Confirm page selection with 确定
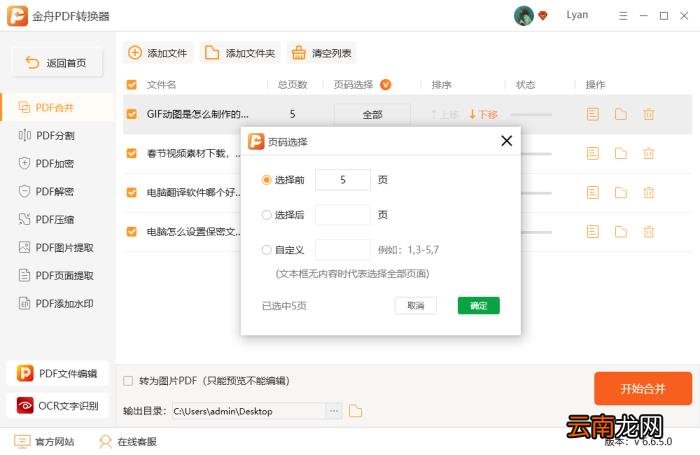This screenshot has width=700, height=455. point(479,305)
